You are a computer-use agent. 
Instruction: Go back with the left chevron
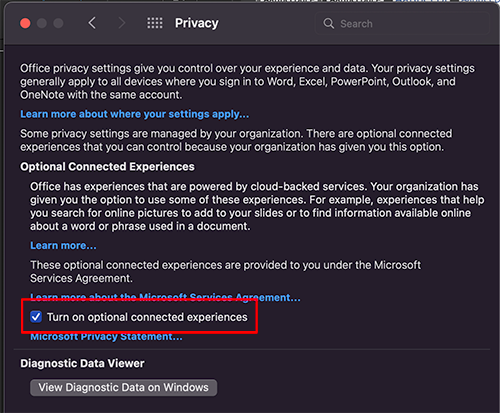coord(92,23)
